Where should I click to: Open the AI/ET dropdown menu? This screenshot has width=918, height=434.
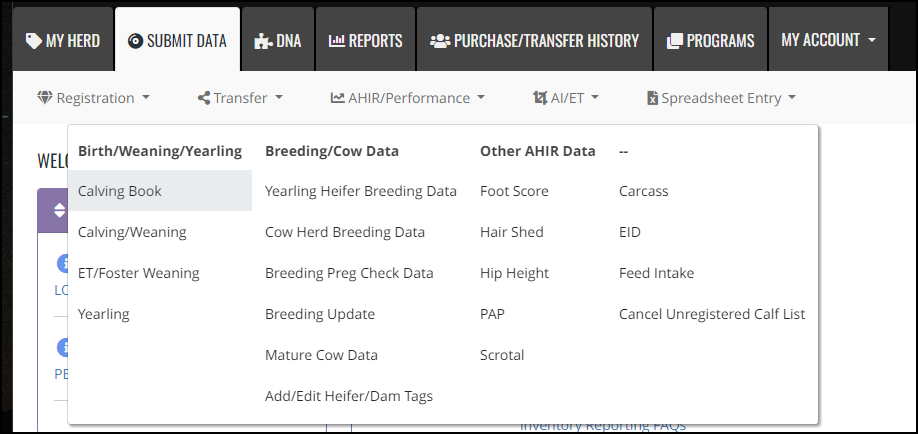click(566, 98)
